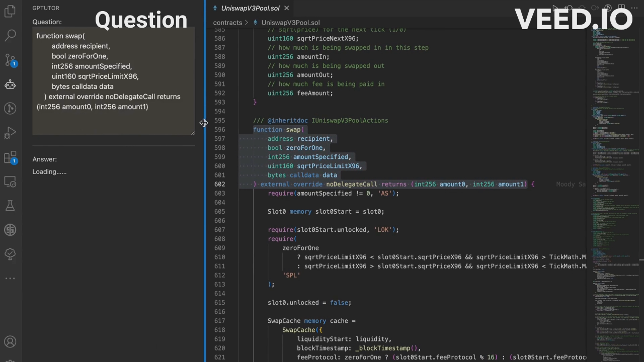Switch to the UniswapV3Pool.sol tab
This screenshot has width=644, height=362.
[x=250, y=8]
